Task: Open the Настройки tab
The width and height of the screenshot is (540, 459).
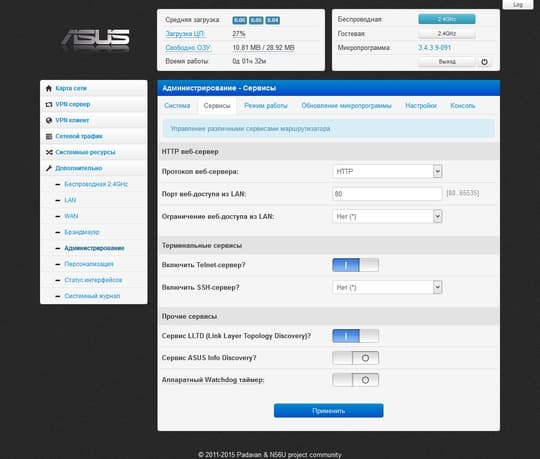Action: pos(421,106)
